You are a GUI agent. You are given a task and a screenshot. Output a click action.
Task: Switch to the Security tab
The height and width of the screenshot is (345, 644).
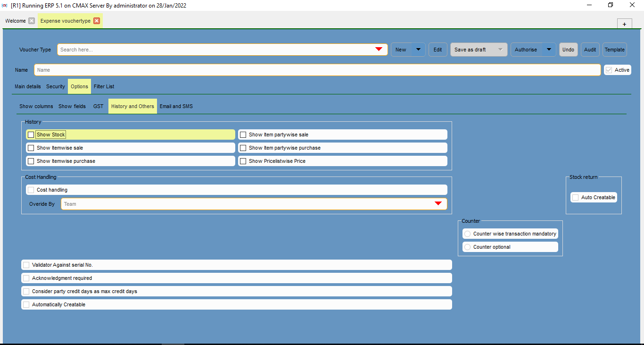[56, 86]
